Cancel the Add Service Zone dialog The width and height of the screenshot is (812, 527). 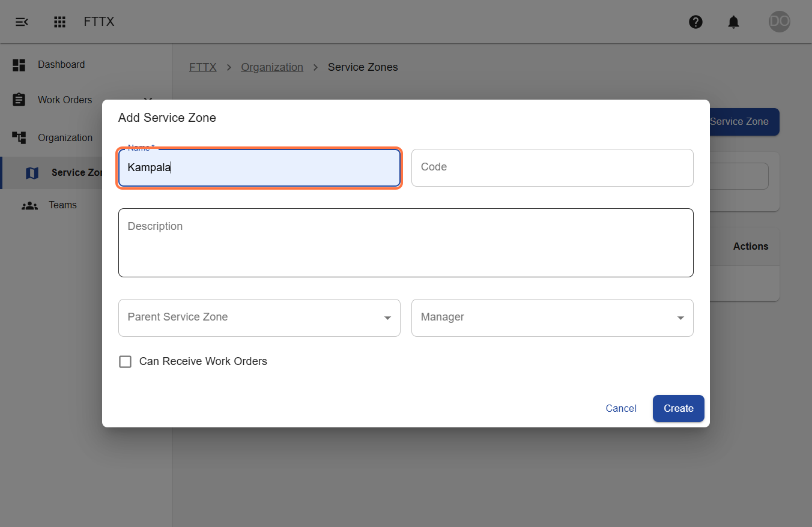621,408
